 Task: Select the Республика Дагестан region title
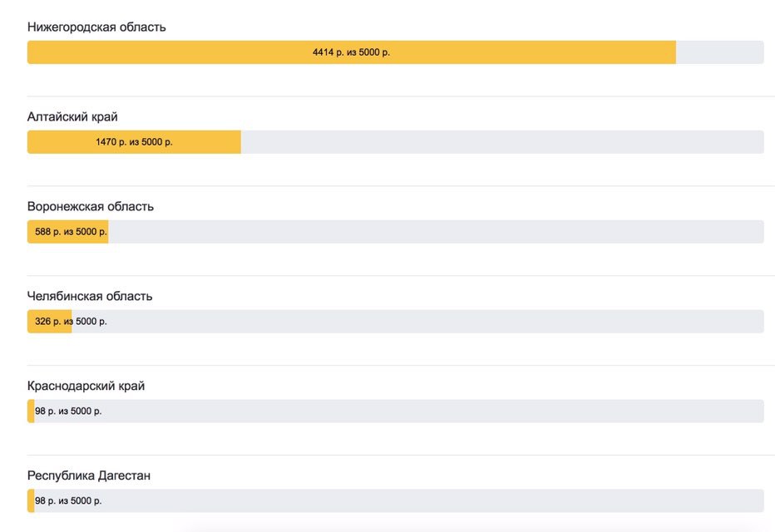(89, 475)
